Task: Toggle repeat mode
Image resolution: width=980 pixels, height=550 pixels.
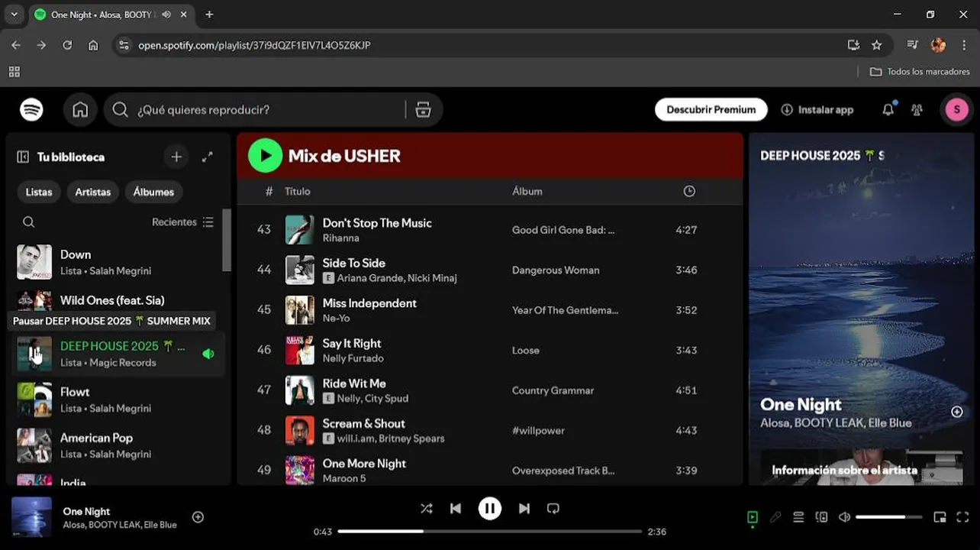Action: coord(553,509)
